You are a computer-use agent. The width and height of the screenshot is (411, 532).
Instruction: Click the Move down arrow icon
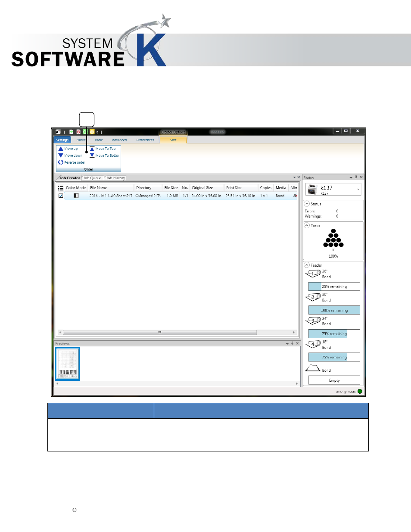coord(61,155)
